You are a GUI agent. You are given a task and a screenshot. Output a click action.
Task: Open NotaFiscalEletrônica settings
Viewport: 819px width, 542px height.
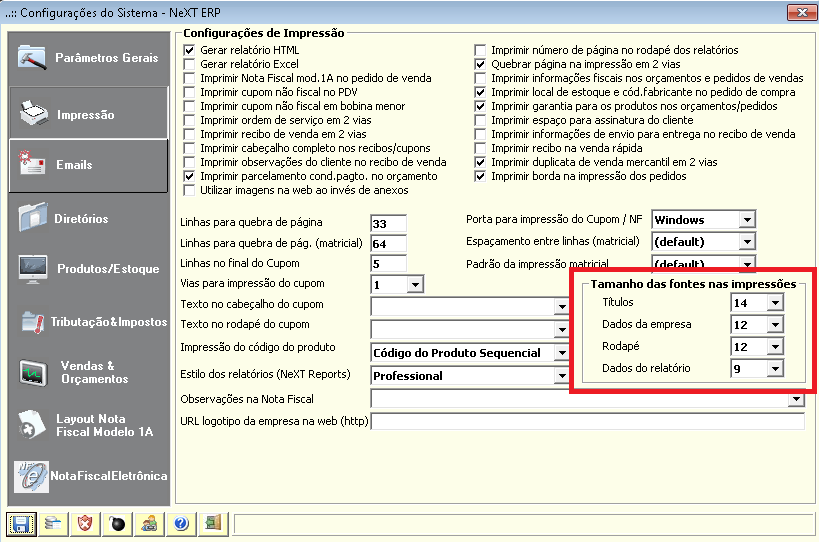click(89, 476)
